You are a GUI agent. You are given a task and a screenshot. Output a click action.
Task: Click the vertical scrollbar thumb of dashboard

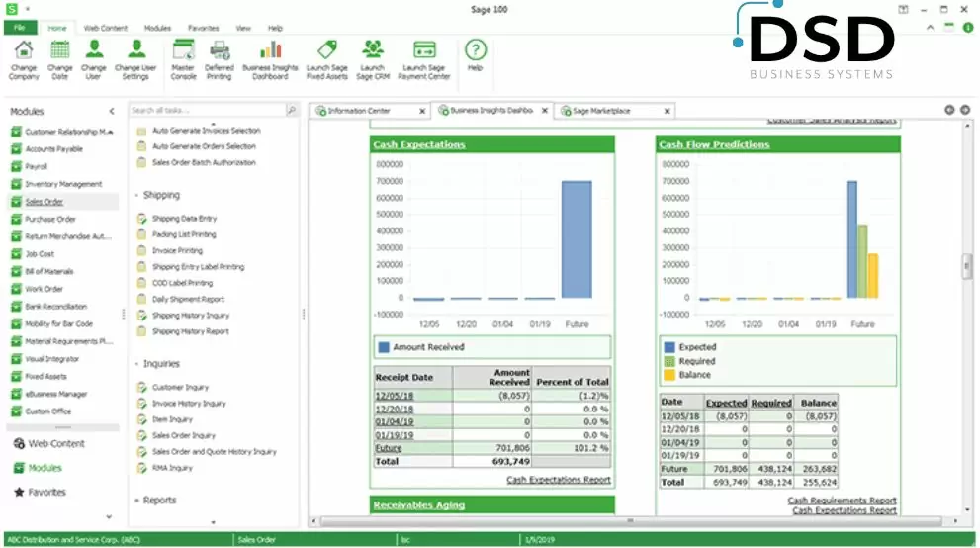tap(967, 265)
